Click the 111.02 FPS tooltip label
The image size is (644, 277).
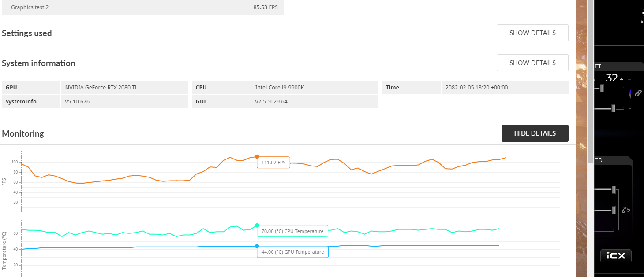(x=273, y=163)
